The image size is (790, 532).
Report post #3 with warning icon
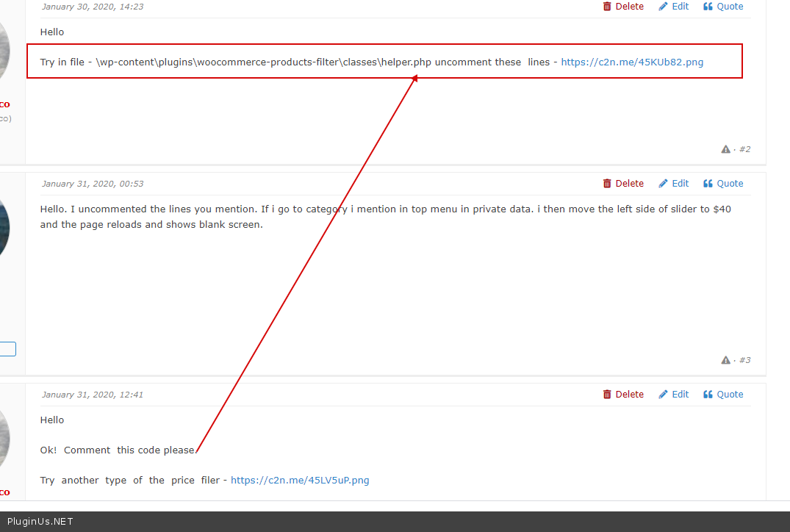725,360
